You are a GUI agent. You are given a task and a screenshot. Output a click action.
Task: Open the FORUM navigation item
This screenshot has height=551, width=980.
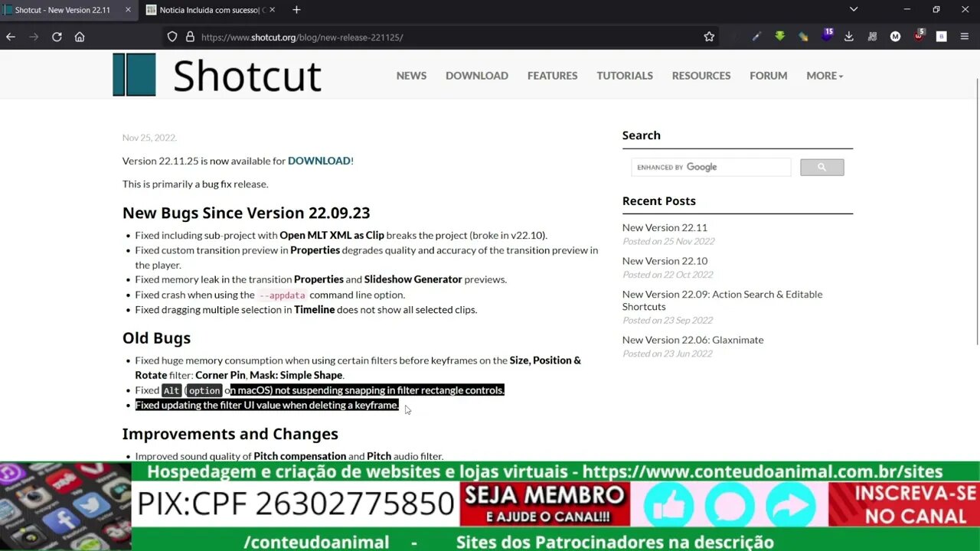pyautogui.click(x=769, y=76)
